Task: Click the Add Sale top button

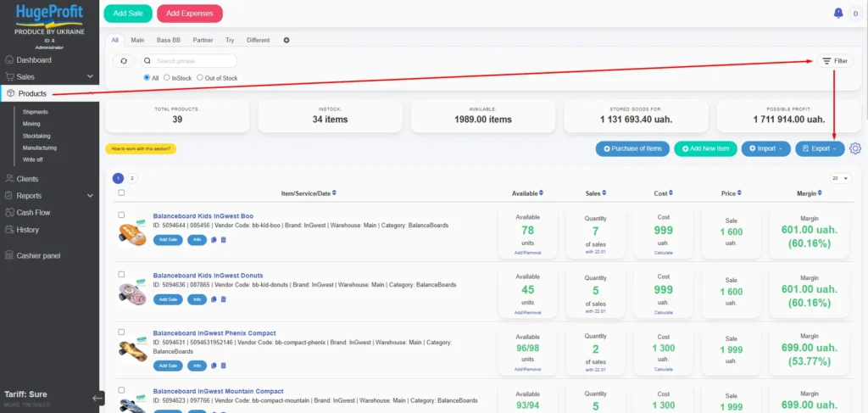Action: point(128,14)
